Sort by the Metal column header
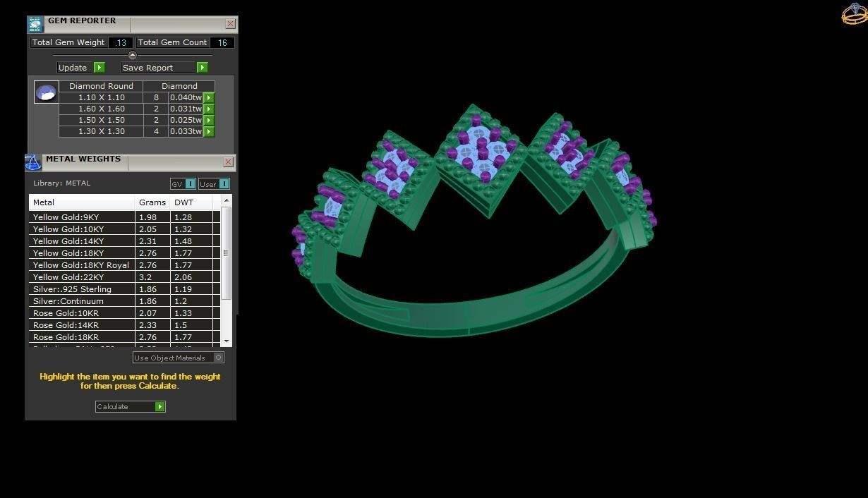Image resolution: width=868 pixels, height=498 pixels. [82, 202]
